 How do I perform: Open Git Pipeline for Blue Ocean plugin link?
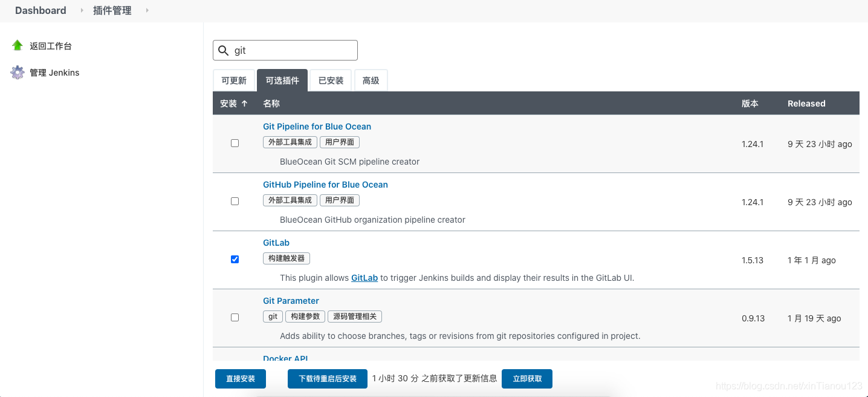tap(317, 126)
